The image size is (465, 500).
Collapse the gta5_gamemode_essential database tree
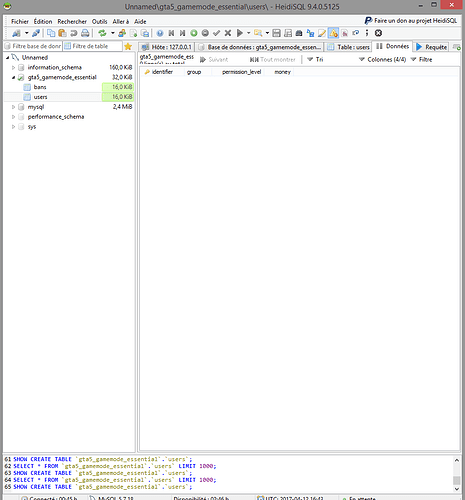(x=13, y=77)
